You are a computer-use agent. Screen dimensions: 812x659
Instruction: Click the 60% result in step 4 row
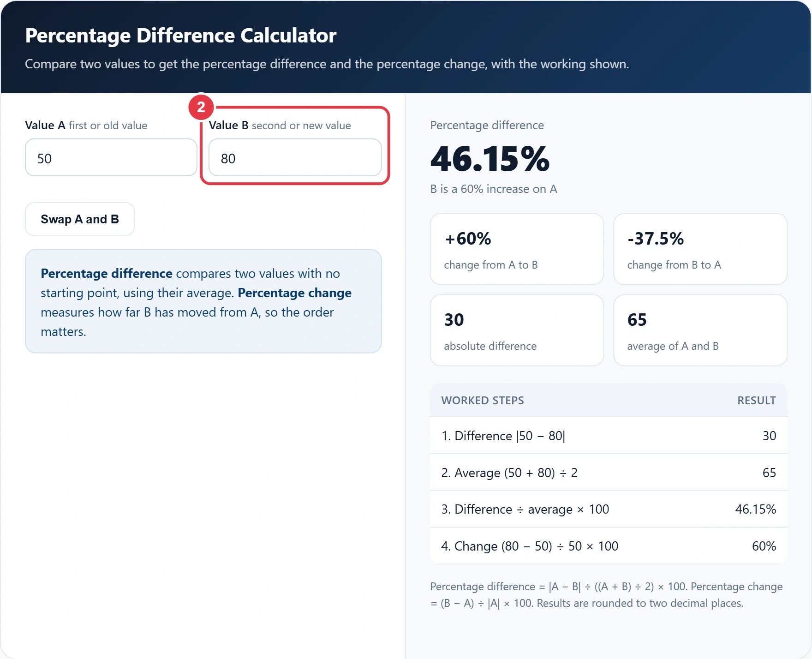pyautogui.click(x=764, y=546)
